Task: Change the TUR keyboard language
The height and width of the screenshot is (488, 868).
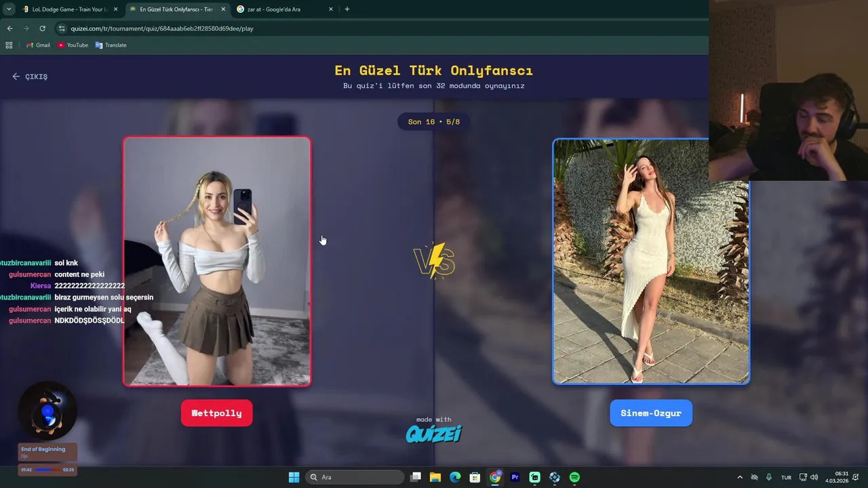Action: point(786,477)
